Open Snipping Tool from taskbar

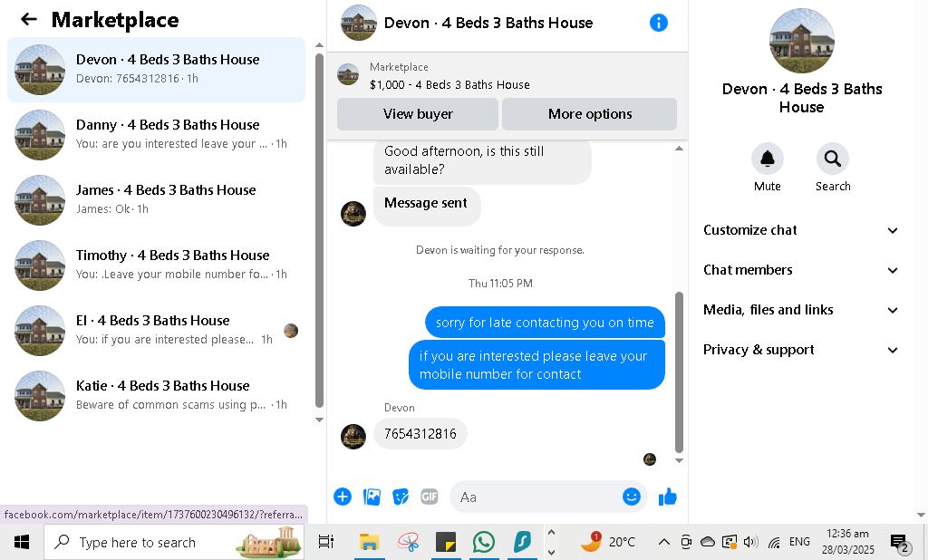tap(408, 542)
